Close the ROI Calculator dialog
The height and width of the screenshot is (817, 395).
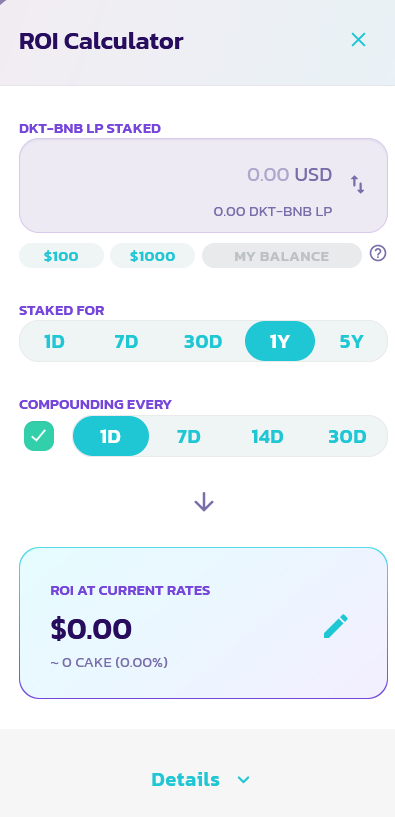pos(358,40)
